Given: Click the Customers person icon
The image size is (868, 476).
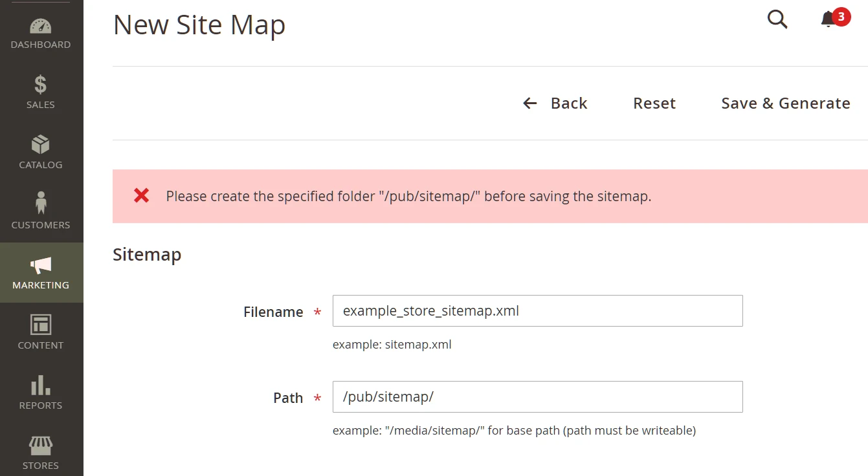Looking at the screenshot, I should [40, 203].
